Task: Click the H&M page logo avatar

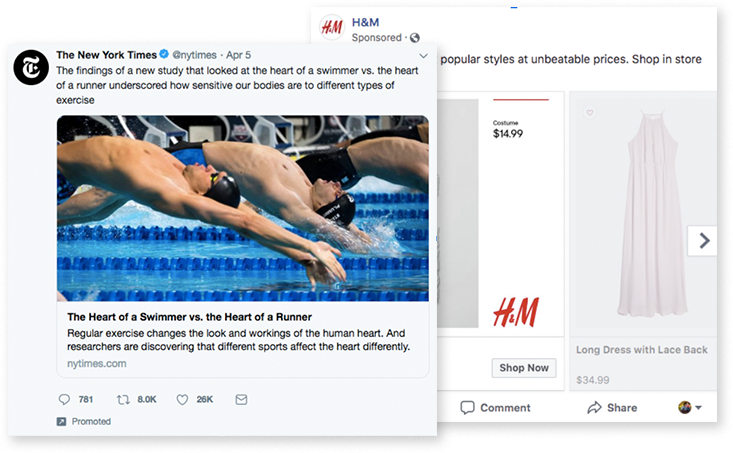Action: pyautogui.click(x=332, y=28)
